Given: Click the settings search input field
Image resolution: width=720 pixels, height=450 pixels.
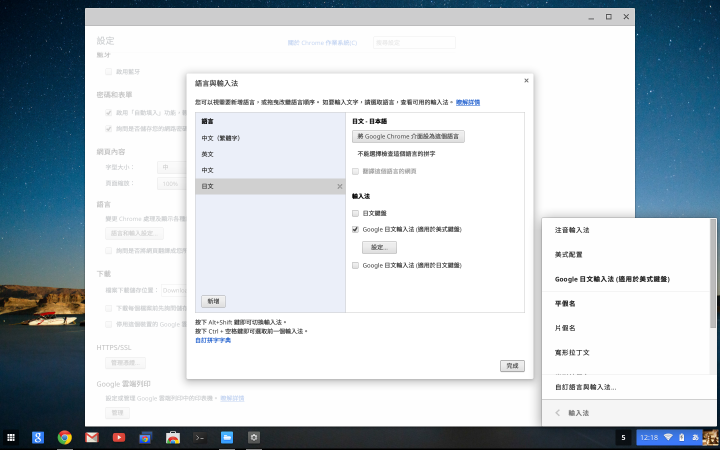Looking at the screenshot, I should (414, 42).
